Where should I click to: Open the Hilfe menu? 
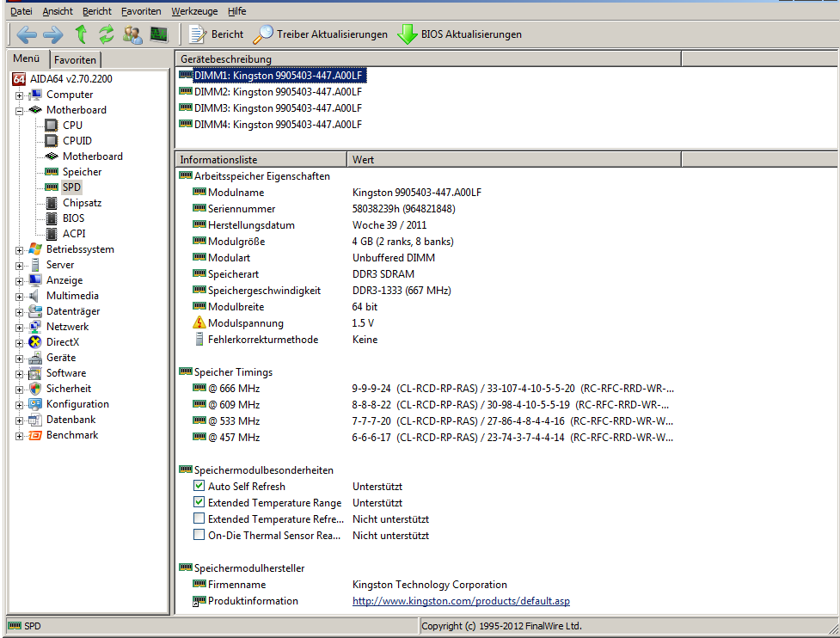pyautogui.click(x=236, y=11)
